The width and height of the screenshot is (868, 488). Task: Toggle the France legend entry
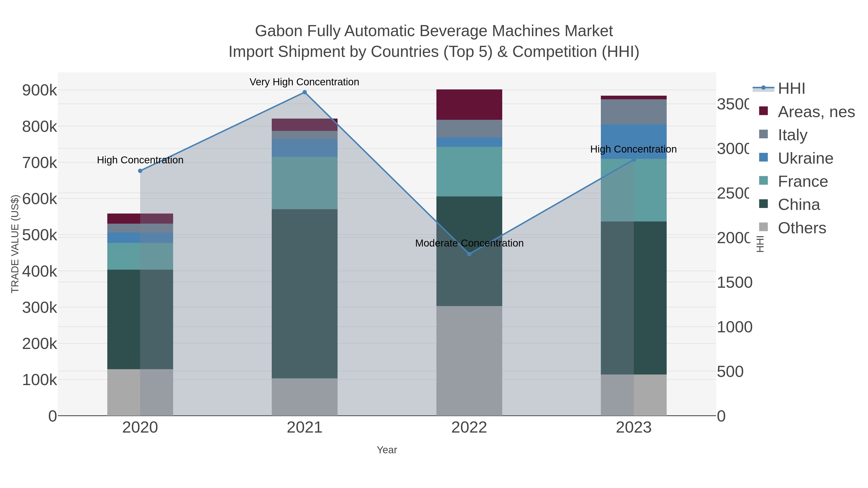[793, 181]
